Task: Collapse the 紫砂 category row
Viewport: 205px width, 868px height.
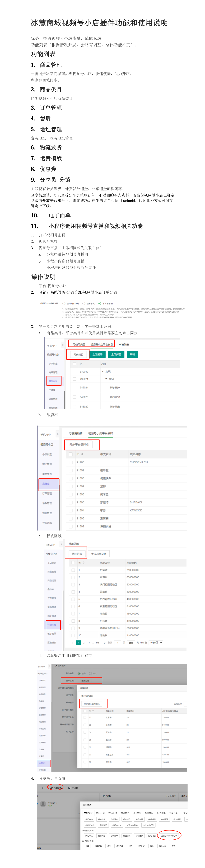Action: [x=106, y=379]
